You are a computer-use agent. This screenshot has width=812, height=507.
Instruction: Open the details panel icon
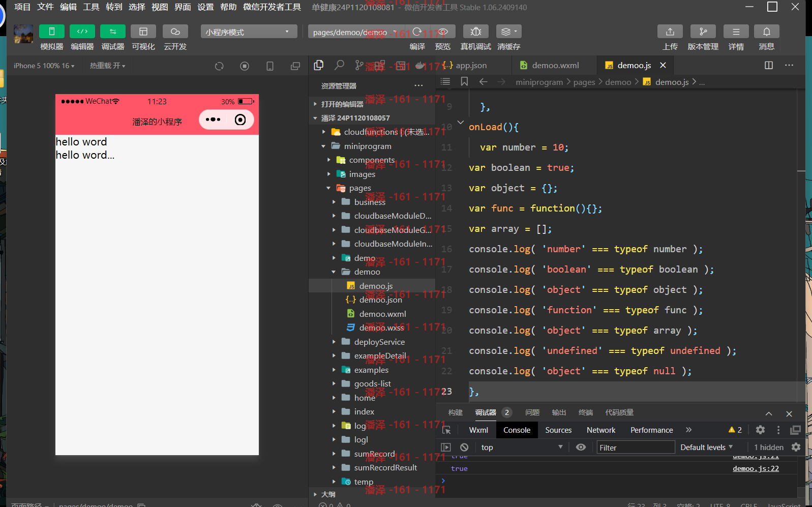click(736, 32)
